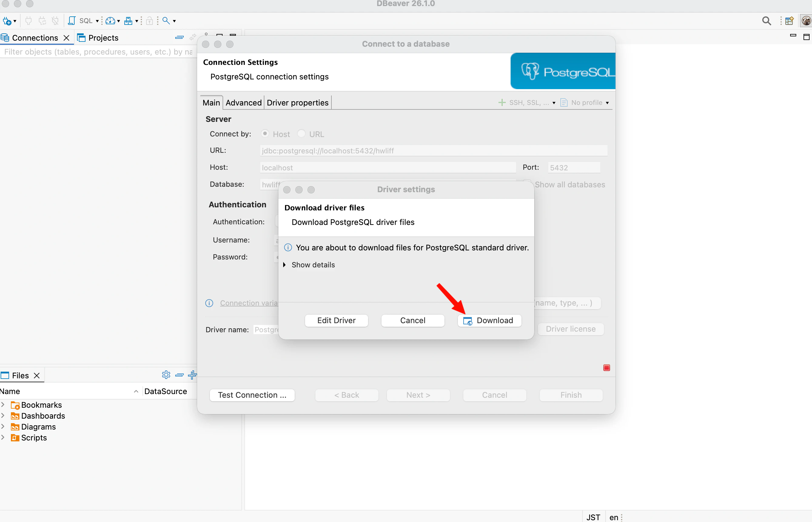Open the SQL script editor icon
This screenshot has width=812, height=522.
(x=72, y=21)
